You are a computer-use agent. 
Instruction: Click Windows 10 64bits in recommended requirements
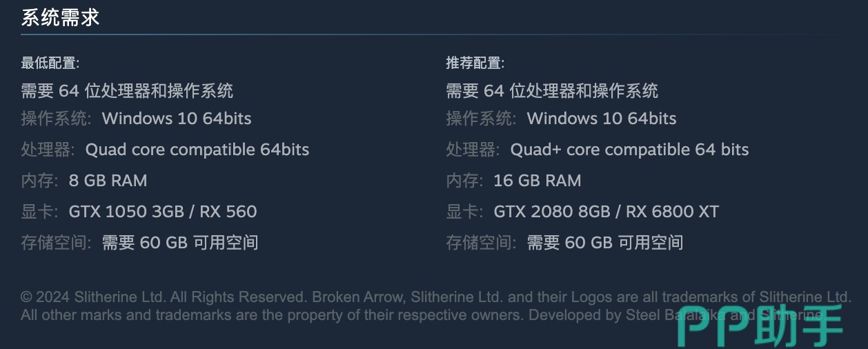tap(602, 119)
